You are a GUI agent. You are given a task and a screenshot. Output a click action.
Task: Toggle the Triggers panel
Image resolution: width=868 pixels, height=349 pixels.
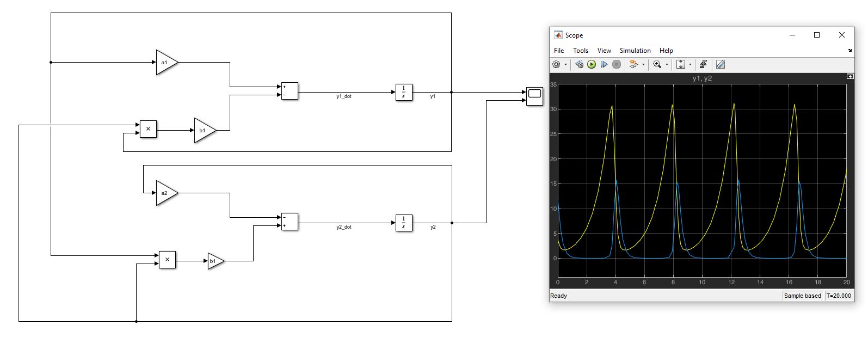703,64
